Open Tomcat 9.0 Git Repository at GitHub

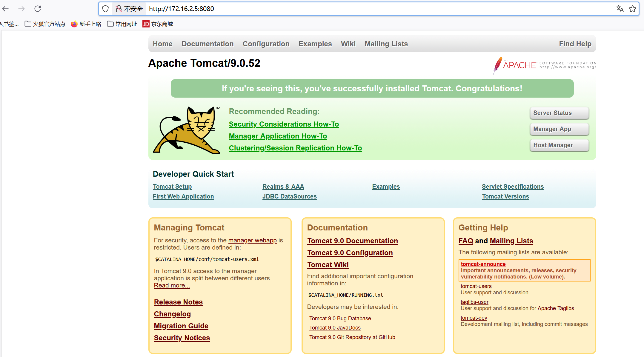352,337
